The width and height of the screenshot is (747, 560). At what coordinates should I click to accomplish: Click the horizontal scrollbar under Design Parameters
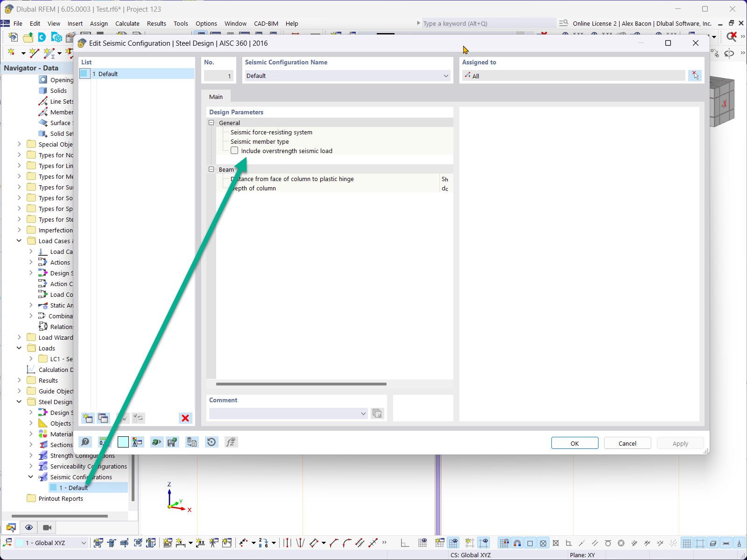301,384
